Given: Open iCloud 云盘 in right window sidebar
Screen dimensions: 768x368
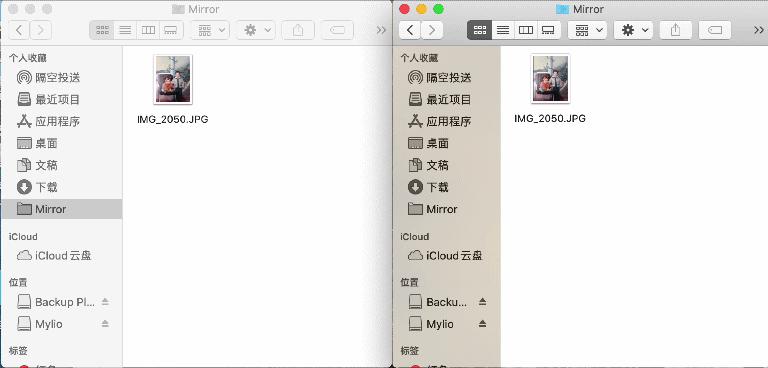Looking at the screenshot, I should click(447, 255).
